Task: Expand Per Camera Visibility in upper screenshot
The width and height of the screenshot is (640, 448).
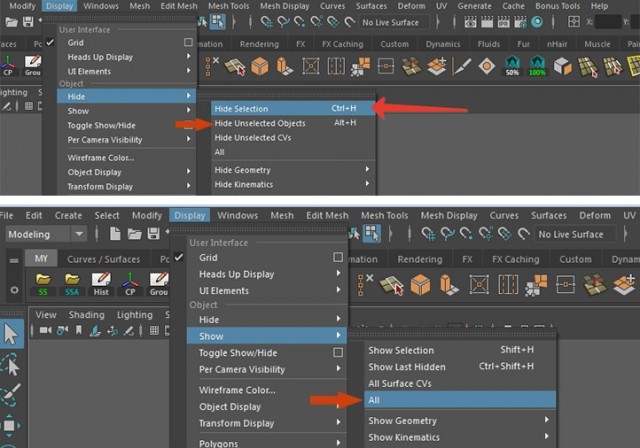Action: (x=127, y=140)
